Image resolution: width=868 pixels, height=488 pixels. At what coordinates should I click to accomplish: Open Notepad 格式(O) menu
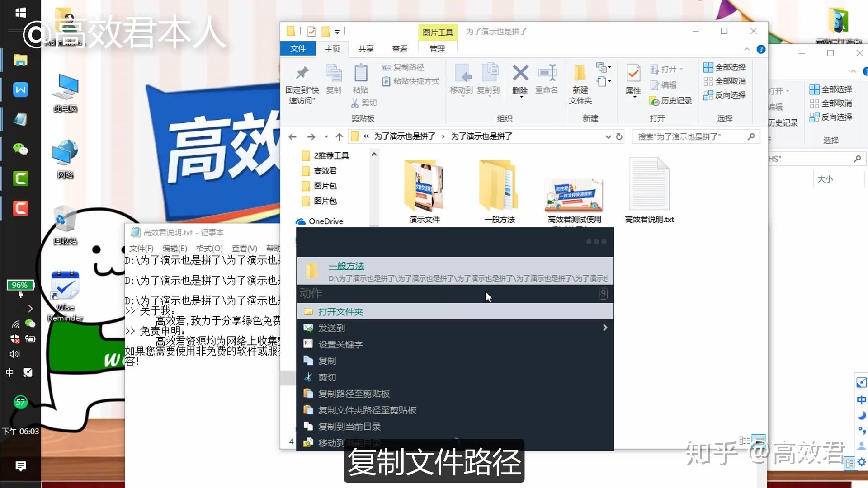pos(209,249)
